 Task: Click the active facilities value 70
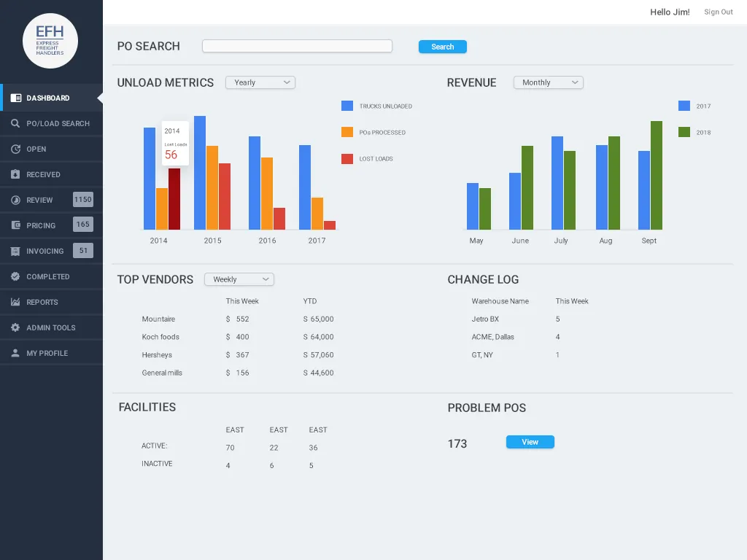[230, 448]
